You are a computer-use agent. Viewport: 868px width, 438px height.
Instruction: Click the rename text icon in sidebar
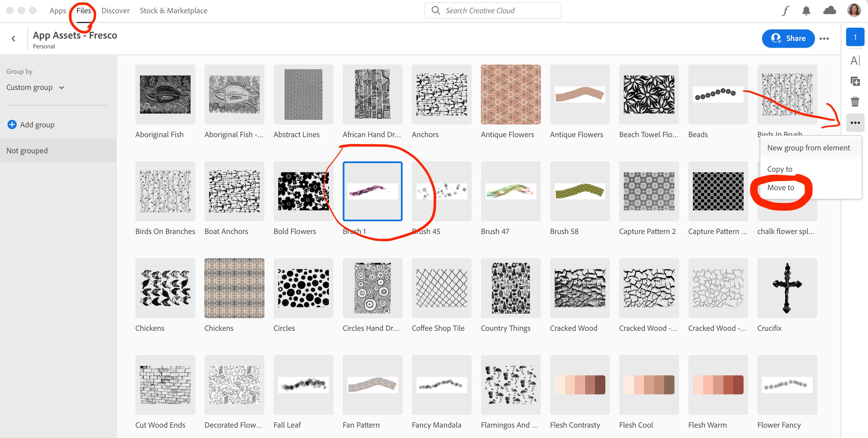tap(855, 61)
